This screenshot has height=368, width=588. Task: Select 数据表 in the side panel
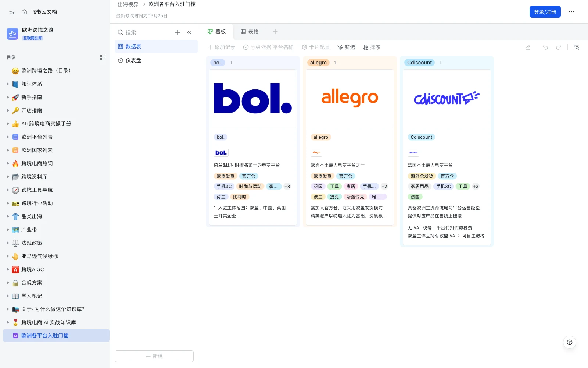[x=156, y=46]
